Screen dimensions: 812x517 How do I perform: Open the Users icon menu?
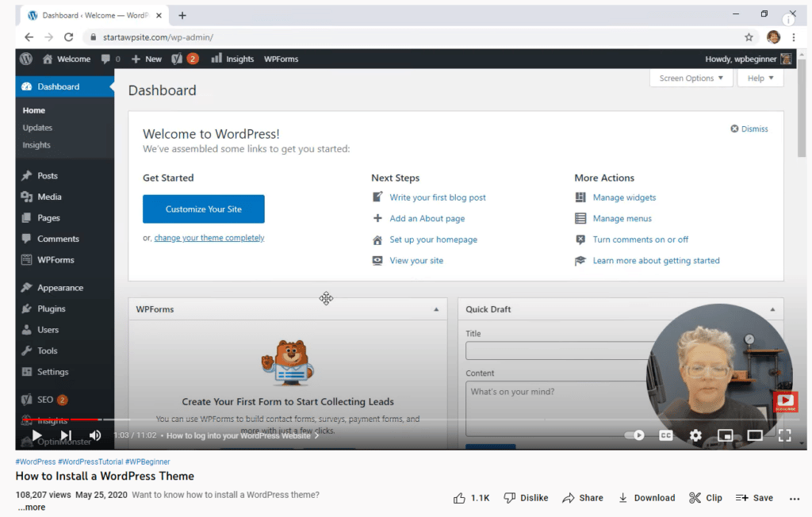(x=26, y=330)
